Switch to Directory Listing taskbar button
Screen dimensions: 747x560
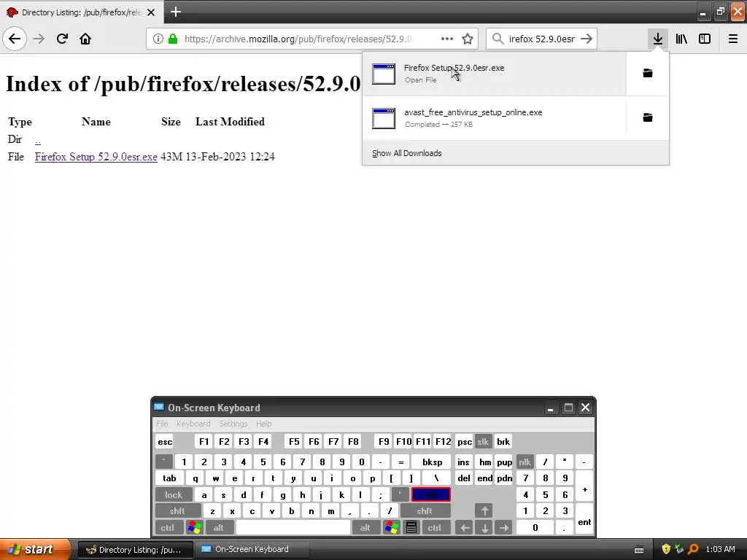(x=135, y=550)
